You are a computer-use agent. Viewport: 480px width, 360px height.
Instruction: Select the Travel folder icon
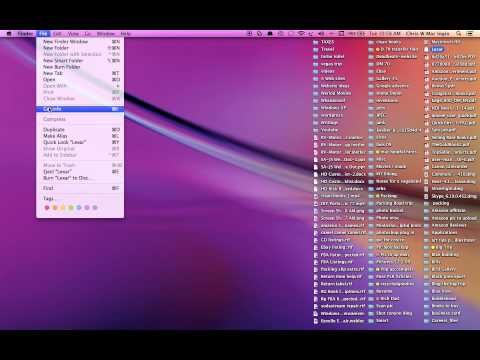tap(316, 49)
